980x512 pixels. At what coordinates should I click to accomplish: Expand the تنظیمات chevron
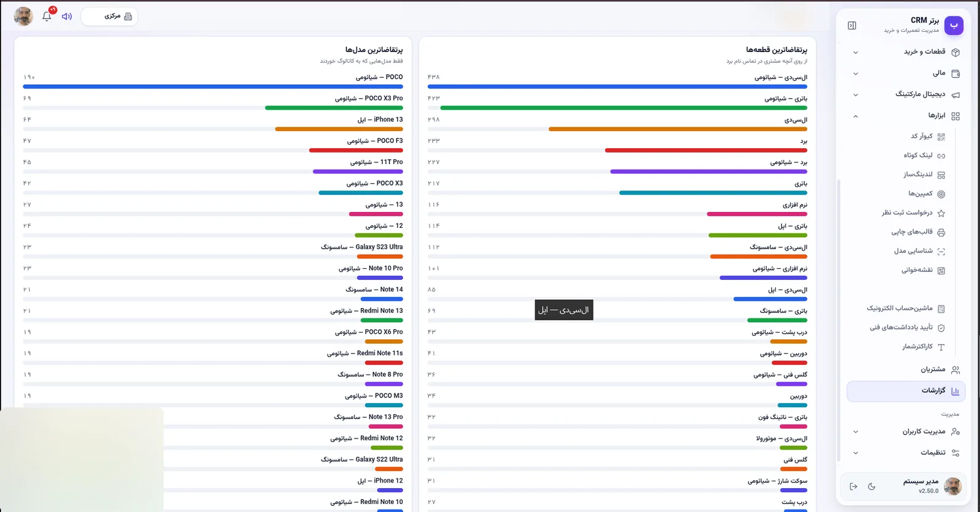[856, 453]
